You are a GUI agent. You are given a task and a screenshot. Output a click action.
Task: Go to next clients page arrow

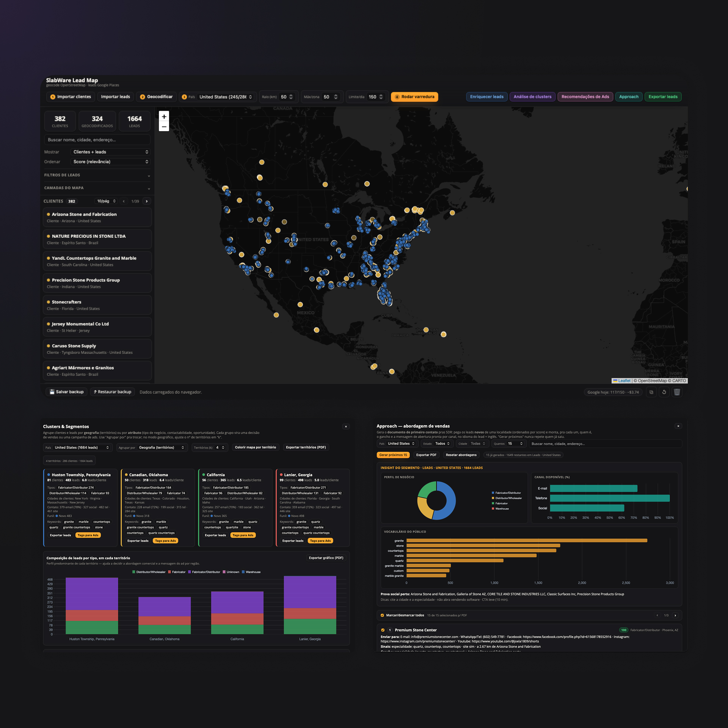tap(147, 201)
